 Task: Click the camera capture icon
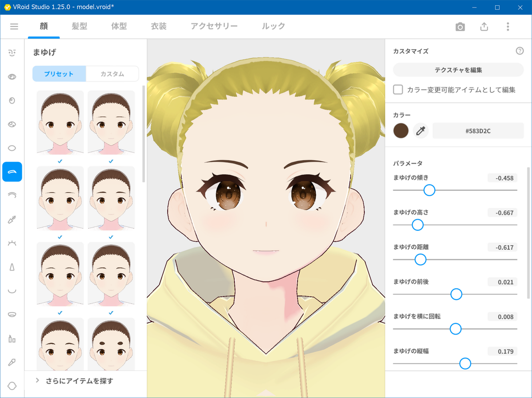460,27
